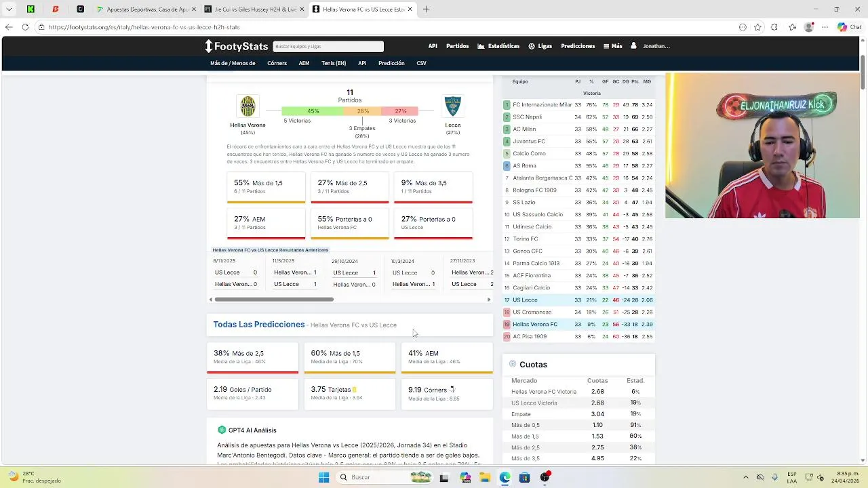
Task: Select the 38% Más de 2,5 prediction card
Action: pos(252,358)
